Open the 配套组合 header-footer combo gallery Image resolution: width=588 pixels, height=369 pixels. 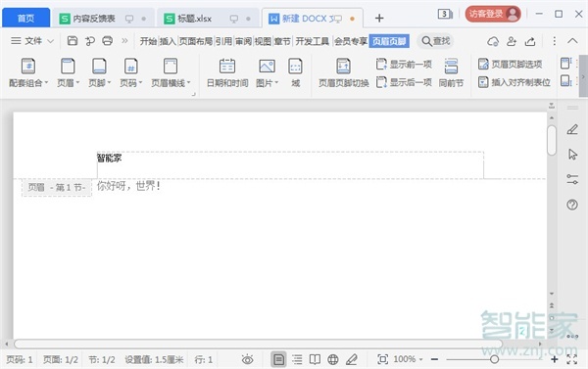click(28, 73)
